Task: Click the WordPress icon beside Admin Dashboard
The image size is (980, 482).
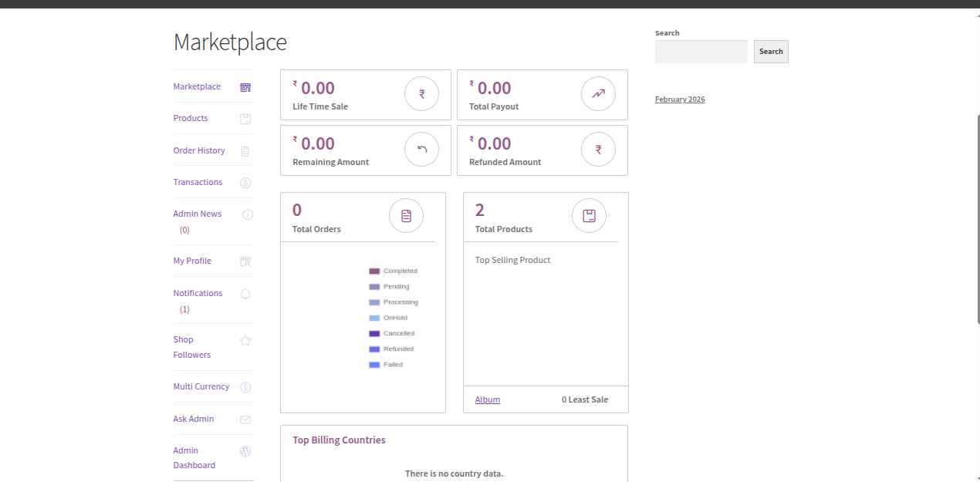Action: click(x=245, y=451)
